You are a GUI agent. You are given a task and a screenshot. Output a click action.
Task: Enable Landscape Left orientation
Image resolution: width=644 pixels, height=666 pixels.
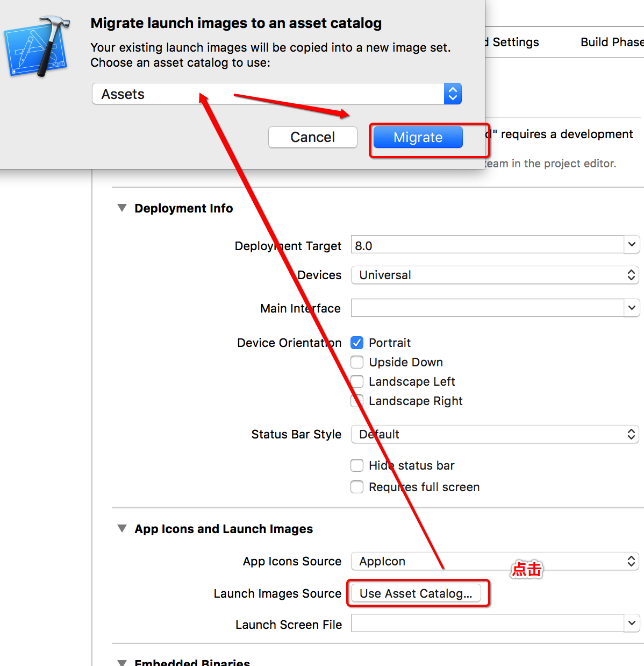357,381
